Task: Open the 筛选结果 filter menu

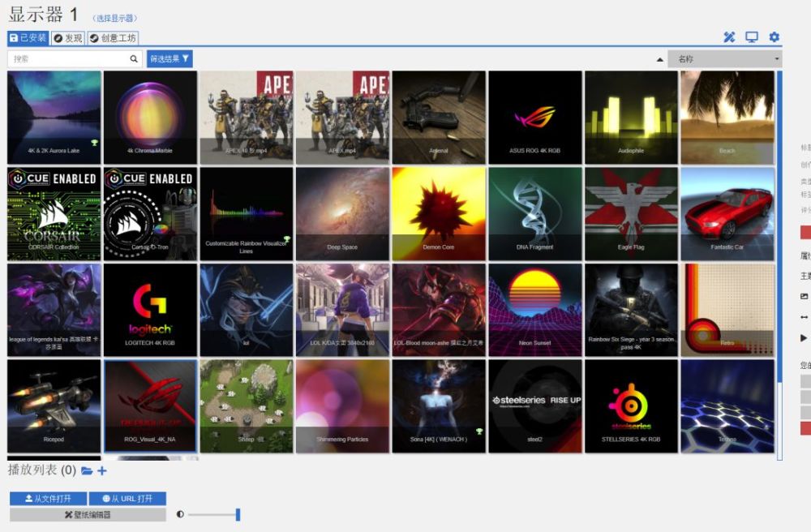Action: [x=169, y=59]
